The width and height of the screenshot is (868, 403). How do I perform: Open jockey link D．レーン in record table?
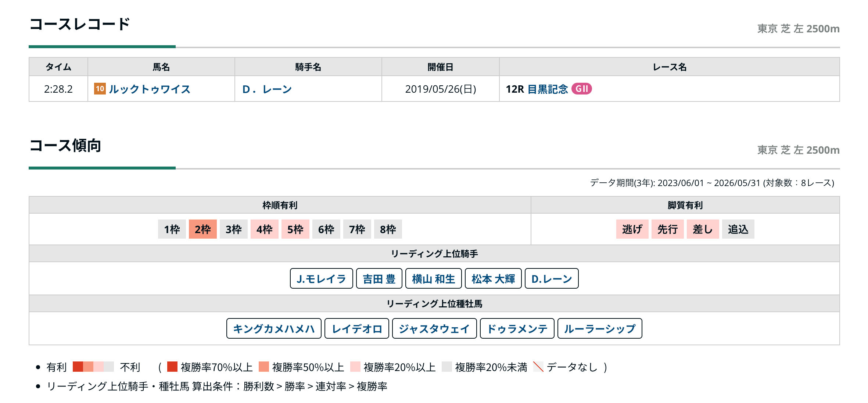(267, 89)
